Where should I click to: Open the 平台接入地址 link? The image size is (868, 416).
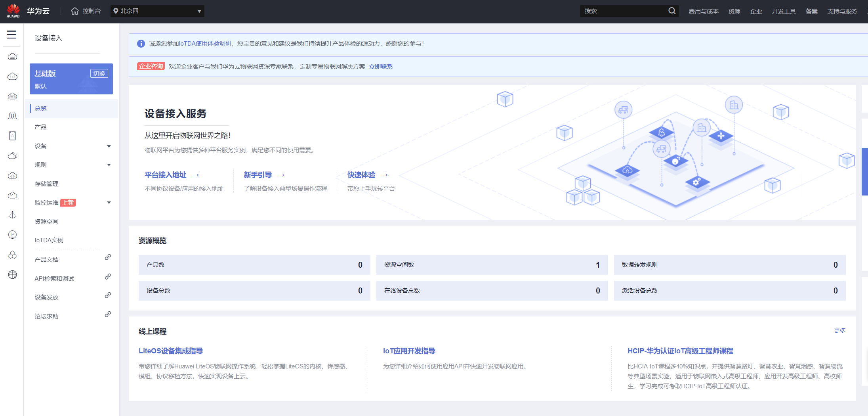165,175
